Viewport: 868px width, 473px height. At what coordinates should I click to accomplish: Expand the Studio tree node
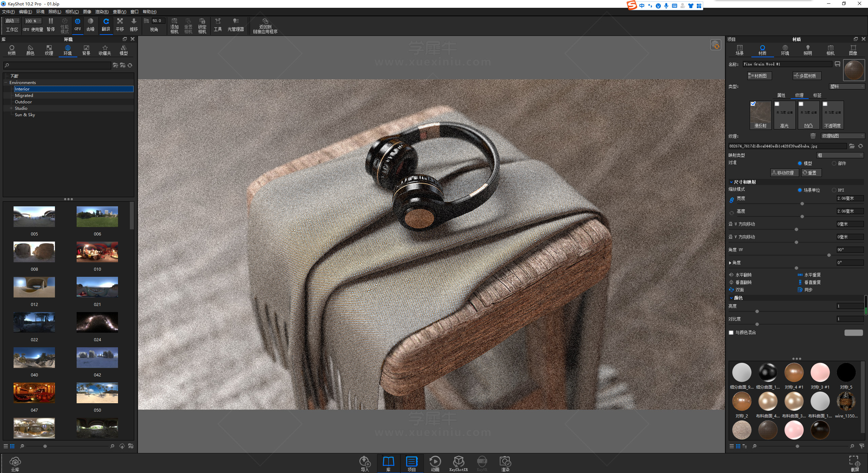(x=11, y=108)
